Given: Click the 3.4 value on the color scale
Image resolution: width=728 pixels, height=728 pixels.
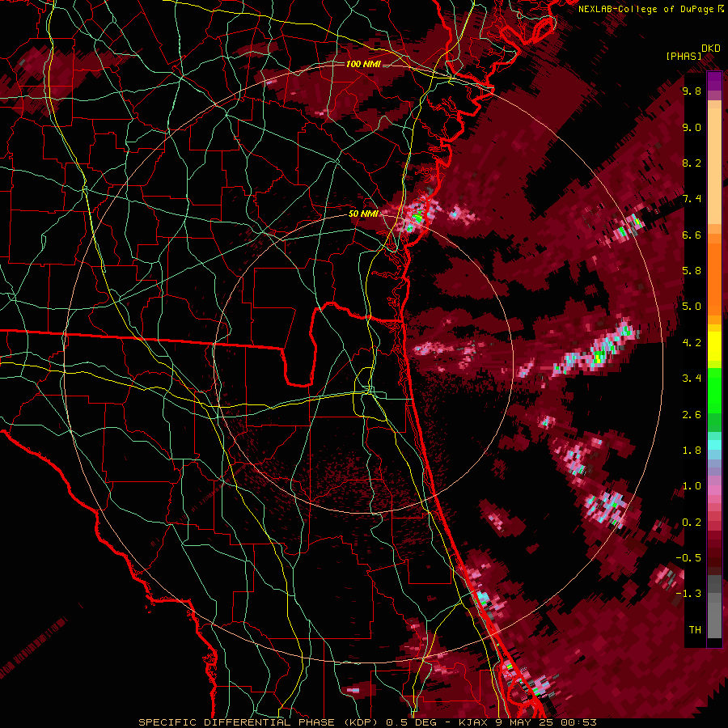Looking at the screenshot, I should point(692,379).
